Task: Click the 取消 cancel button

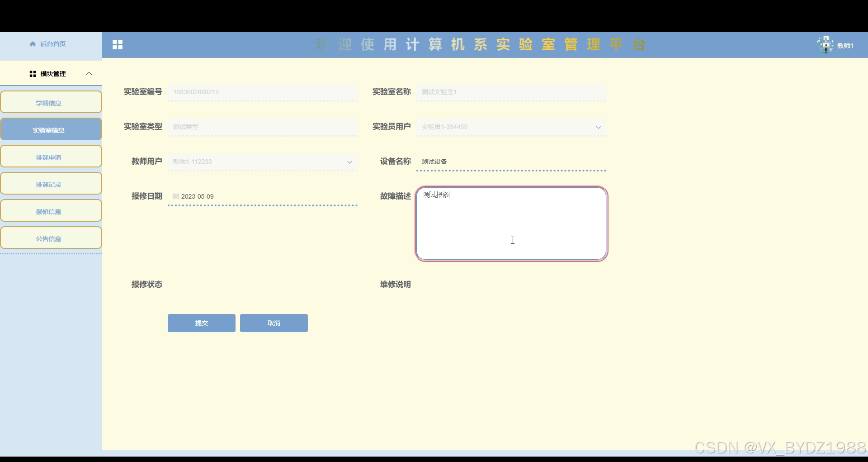Action: coord(274,323)
